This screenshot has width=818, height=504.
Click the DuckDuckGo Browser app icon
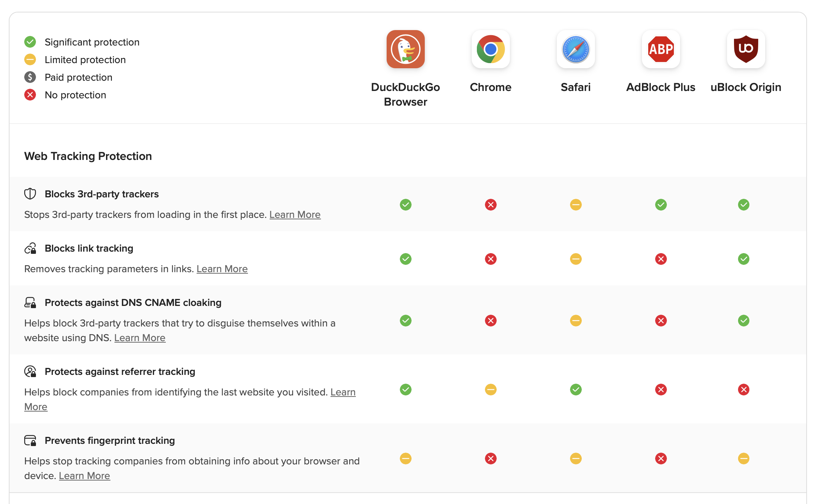pyautogui.click(x=405, y=49)
